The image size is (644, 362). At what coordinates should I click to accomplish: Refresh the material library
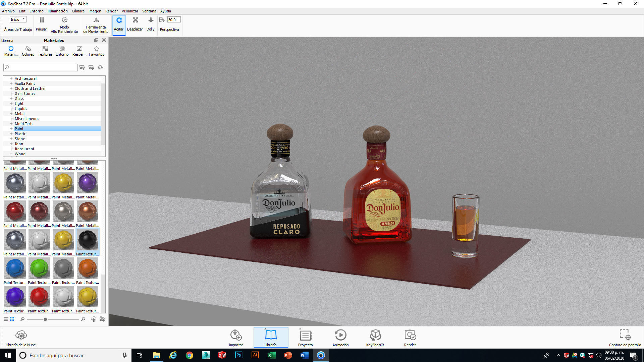(100, 67)
